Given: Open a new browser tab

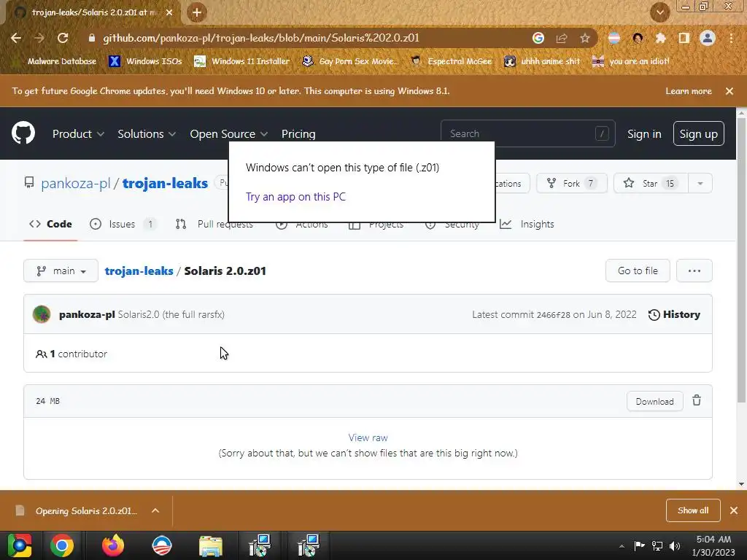Looking at the screenshot, I should click(x=197, y=12).
